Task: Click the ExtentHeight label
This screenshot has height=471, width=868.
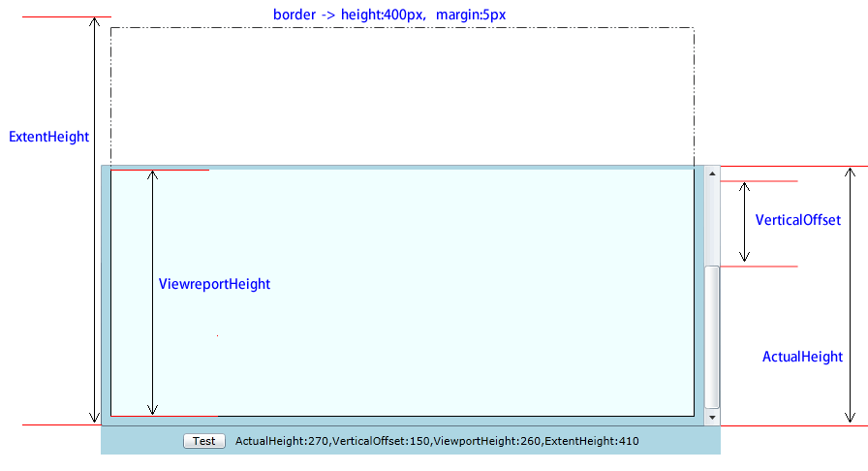Action: 48,137
